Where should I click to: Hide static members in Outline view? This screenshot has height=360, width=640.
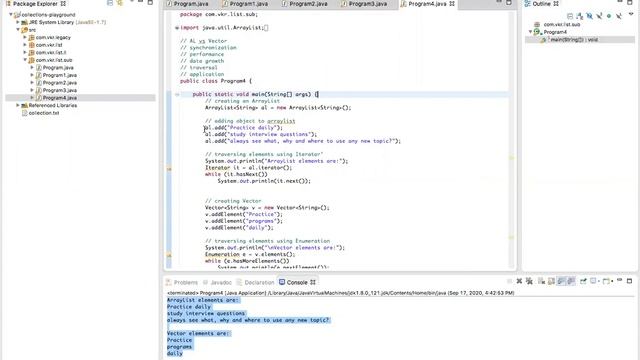pyautogui.click(x=599, y=16)
